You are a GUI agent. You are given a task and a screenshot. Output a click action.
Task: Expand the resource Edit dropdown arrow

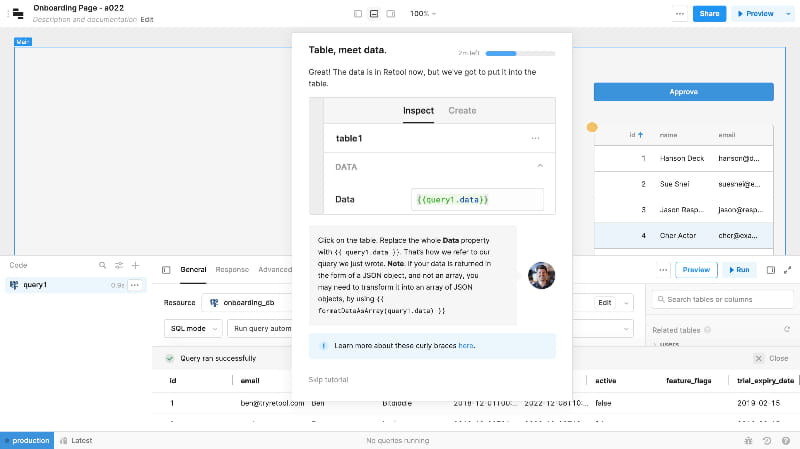tap(626, 303)
